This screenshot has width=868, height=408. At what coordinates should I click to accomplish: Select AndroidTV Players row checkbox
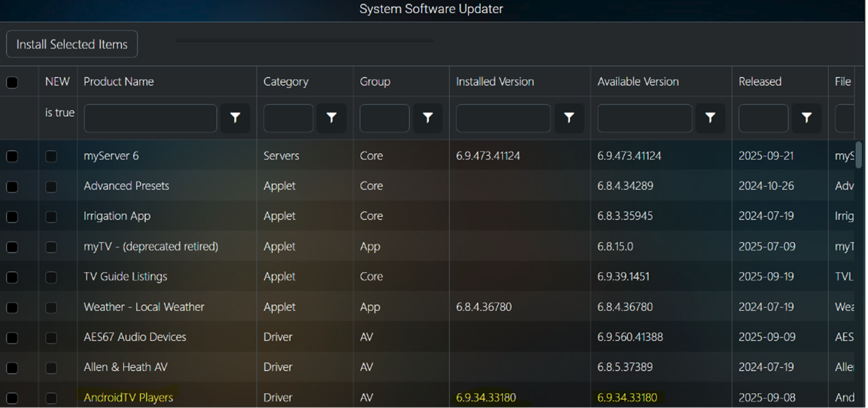click(12, 398)
